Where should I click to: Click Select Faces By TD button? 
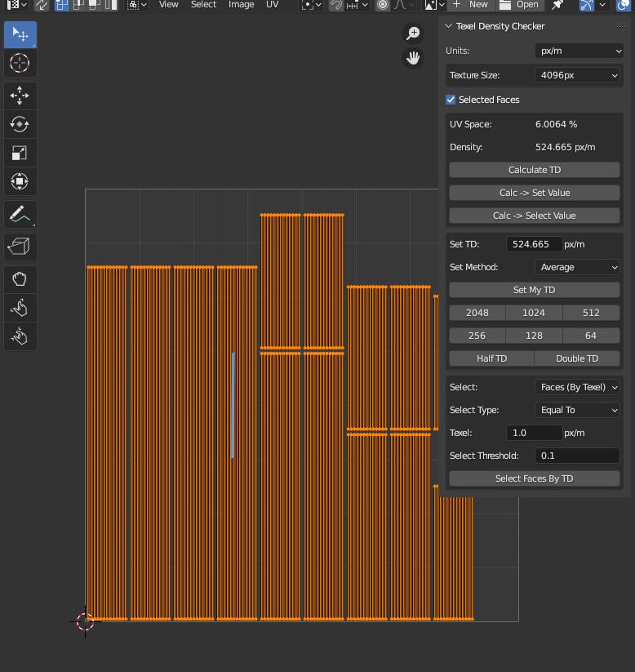point(535,478)
